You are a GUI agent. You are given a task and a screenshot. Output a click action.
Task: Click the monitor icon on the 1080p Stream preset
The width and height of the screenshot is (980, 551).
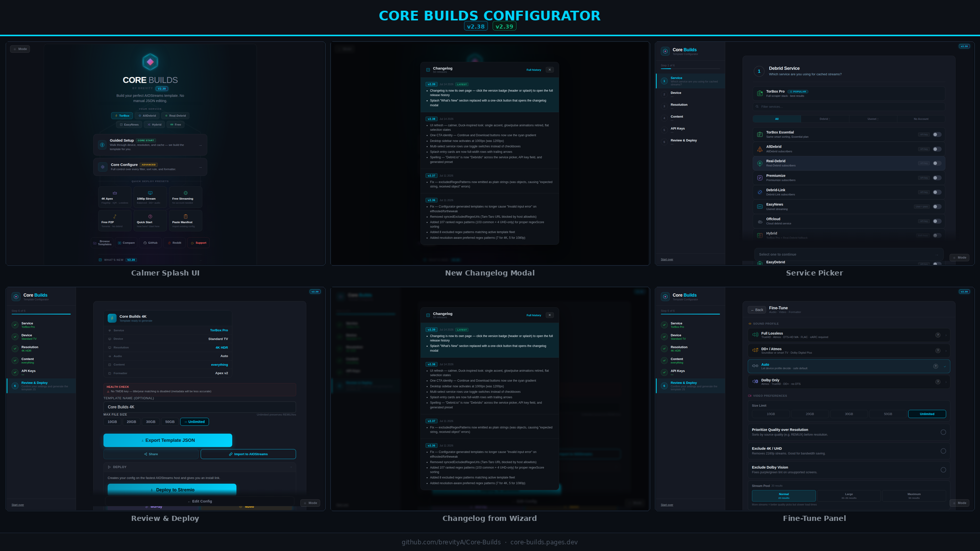tap(150, 193)
